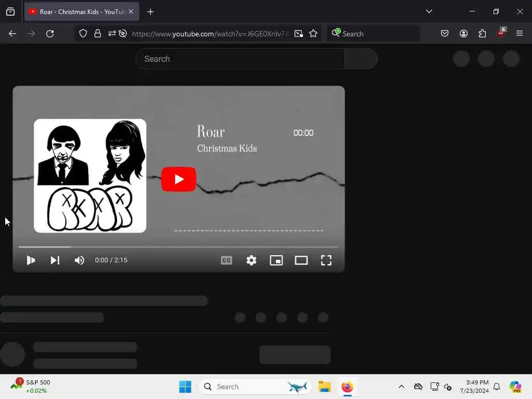Open the extensions puzzle icon
Viewport: 532px width, 399px height.
pos(482,33)
